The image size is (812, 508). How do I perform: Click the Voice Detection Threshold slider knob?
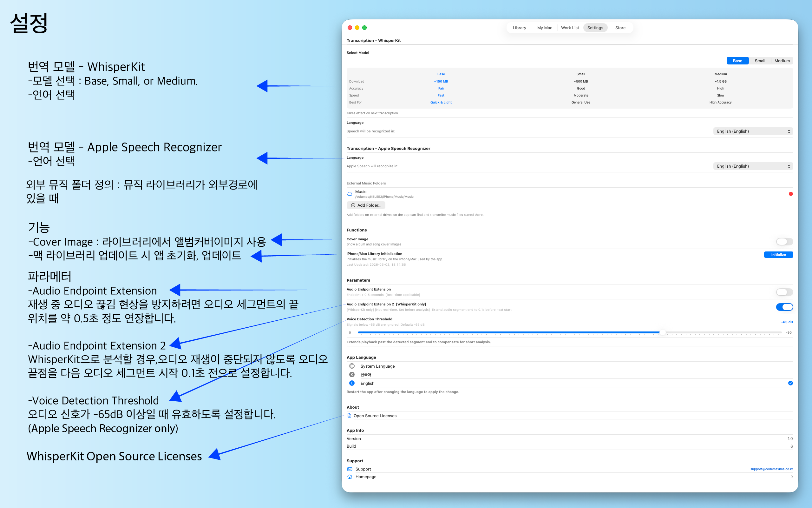[662, 333]
